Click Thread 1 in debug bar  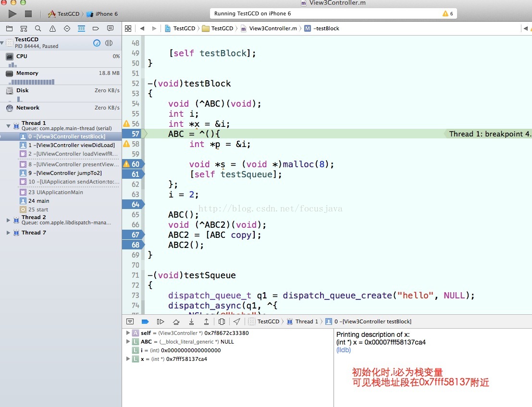[303, 321]
